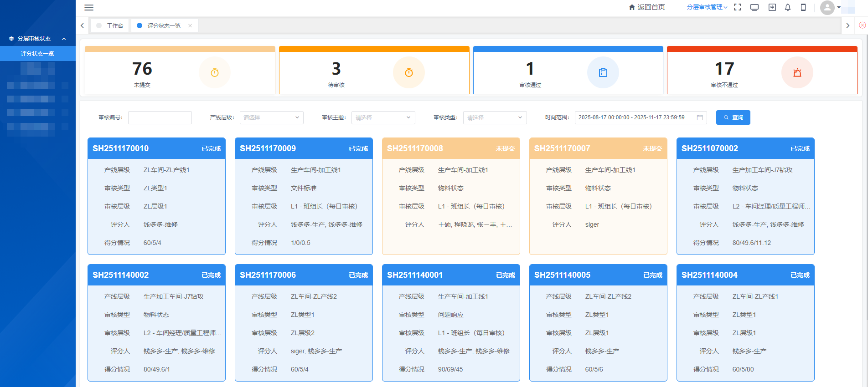Click 返回首页 link
Viewport: 868px width, 387px height.
[647, 7]
